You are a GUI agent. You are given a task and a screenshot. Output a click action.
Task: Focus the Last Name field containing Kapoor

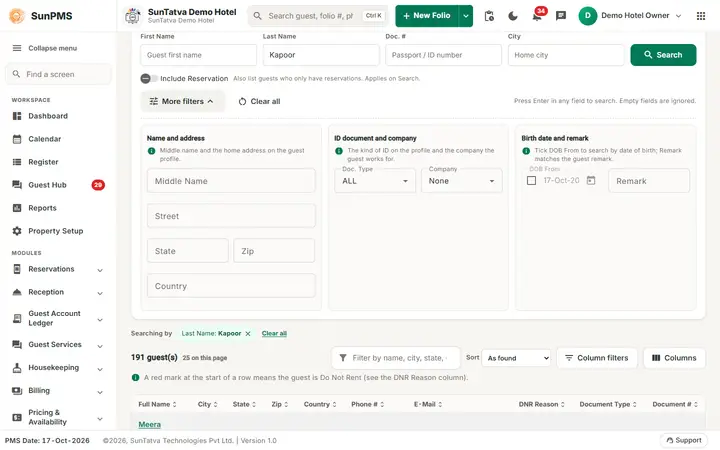click(x=321, y=55)
